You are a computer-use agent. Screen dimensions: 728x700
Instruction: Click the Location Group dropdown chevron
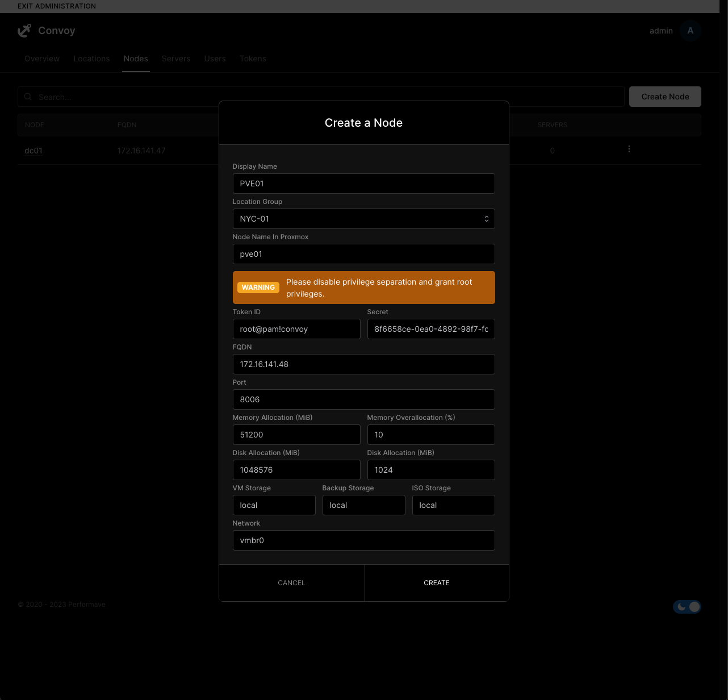487,219
